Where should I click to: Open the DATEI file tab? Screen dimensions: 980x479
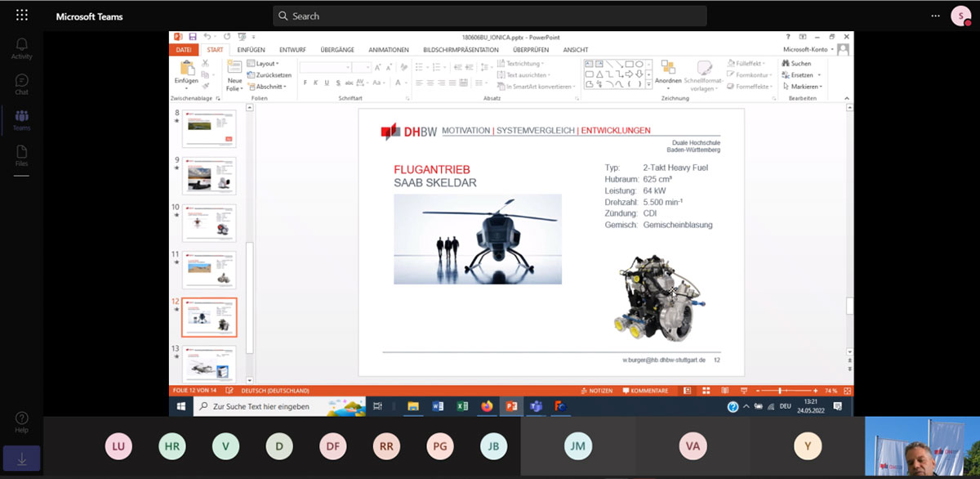click(x=185, y=50)
